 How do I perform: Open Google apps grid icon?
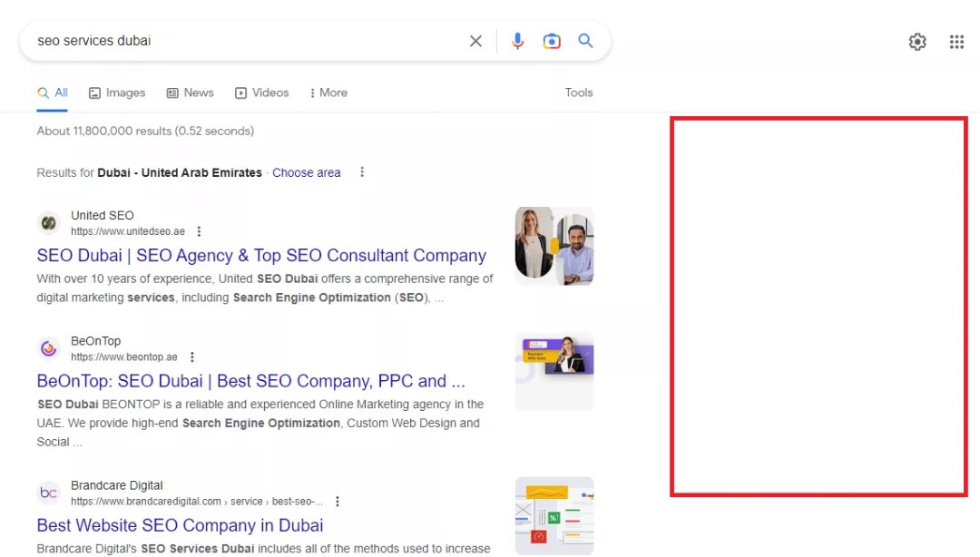956,42
